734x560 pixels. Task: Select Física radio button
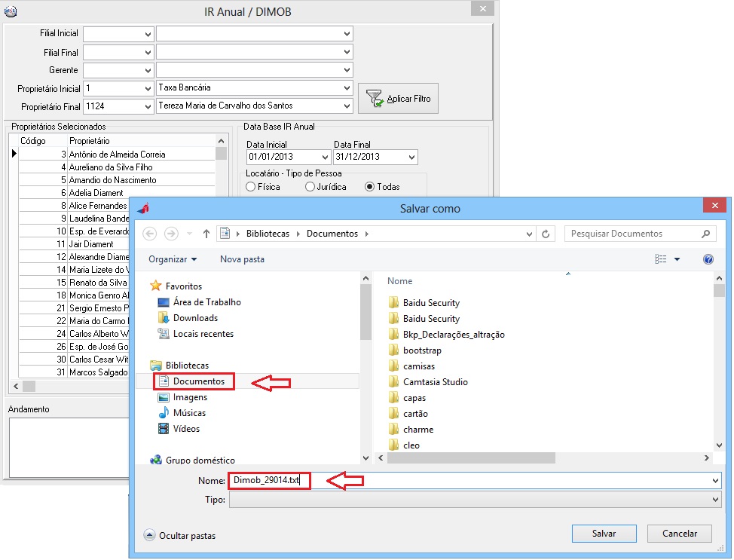click(x=251, y=187)
